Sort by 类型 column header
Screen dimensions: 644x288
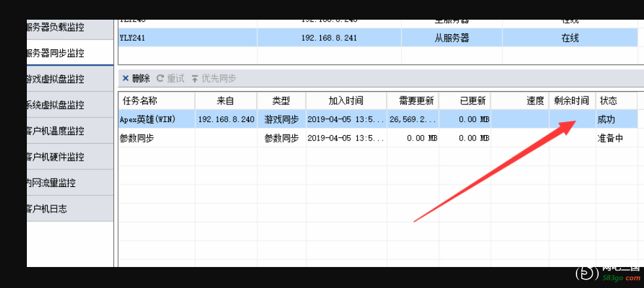pos(281,100)
